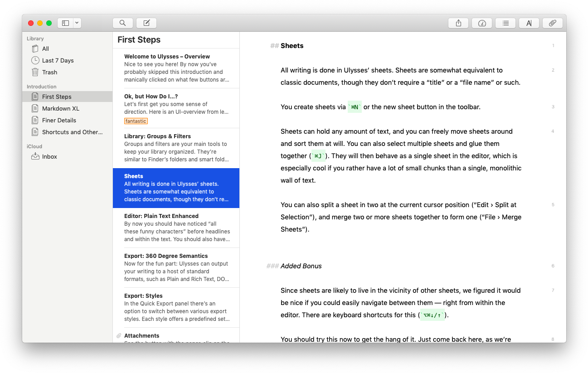Click paperclip icon beside Attachments sheet
This screenshot has width=588, height=373.
click(x=119, y=336)
